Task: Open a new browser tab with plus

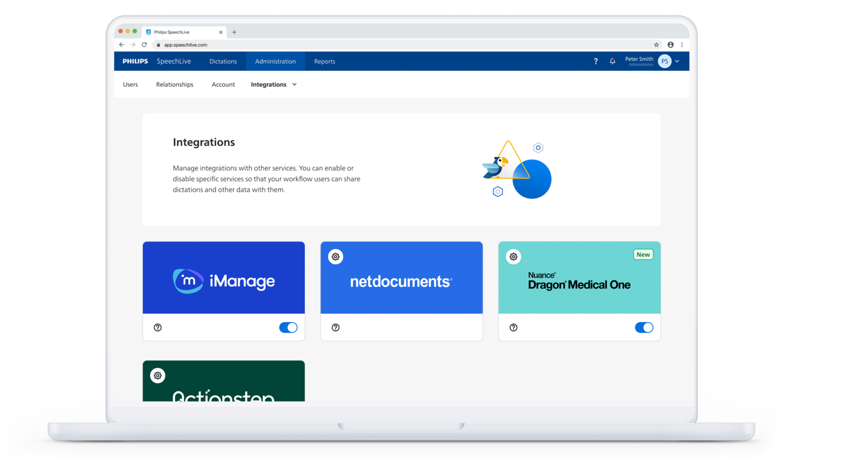Action: pos(234,32)
